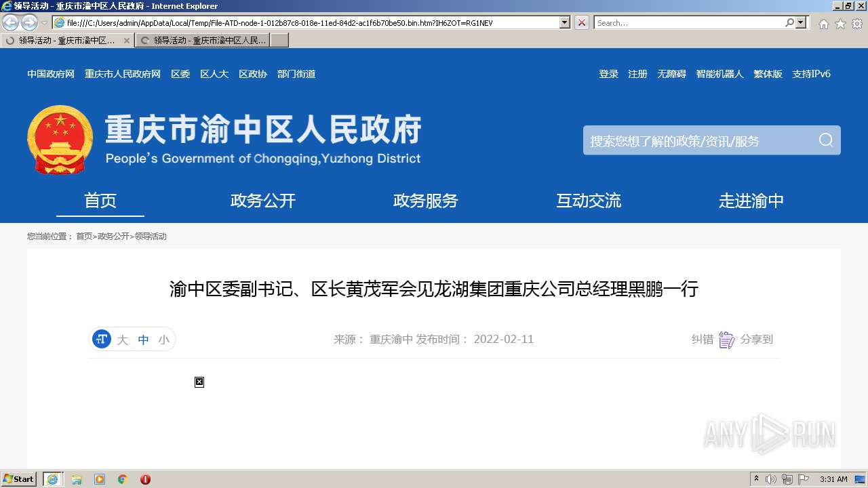
Task: Click the IE Search... box
Action: click(689, 23)
